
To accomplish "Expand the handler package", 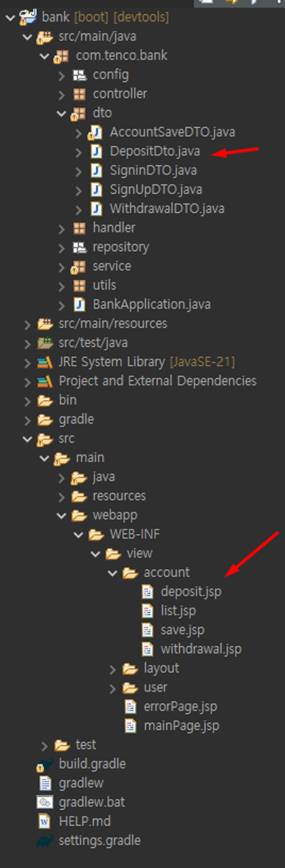I will 62,229.
